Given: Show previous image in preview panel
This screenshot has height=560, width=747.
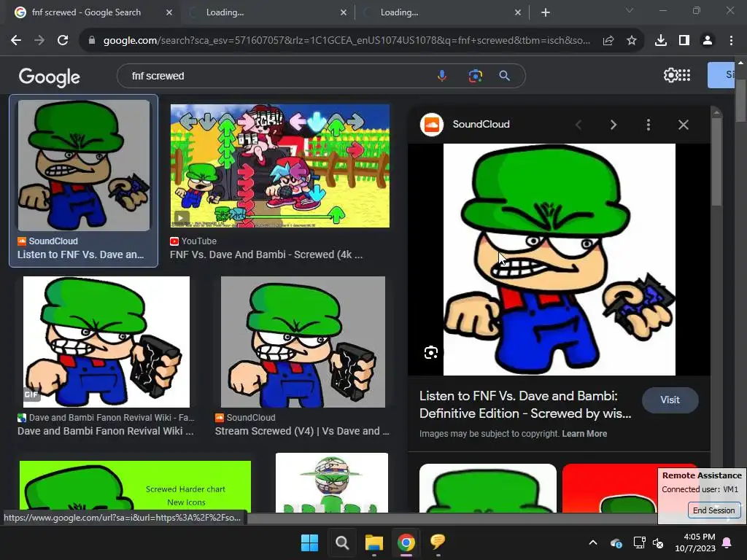Looking at the screenshot, I should click(x=578, y=125).
